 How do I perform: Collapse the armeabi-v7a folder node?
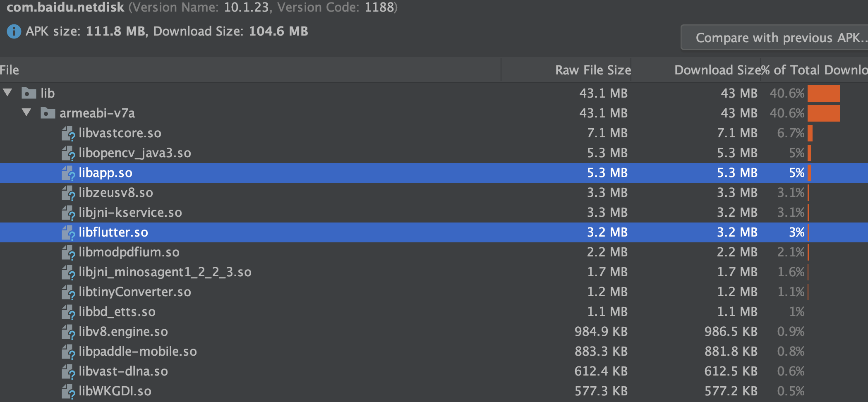click(x=26, y=112)
